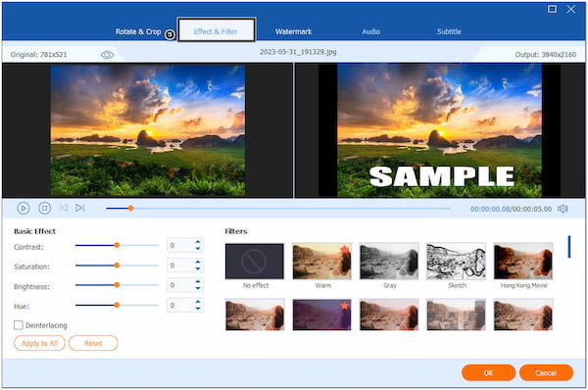Click the Contrast slider handle
The height and width of the screenshot is (390, 588).
[x=117, y=245]
